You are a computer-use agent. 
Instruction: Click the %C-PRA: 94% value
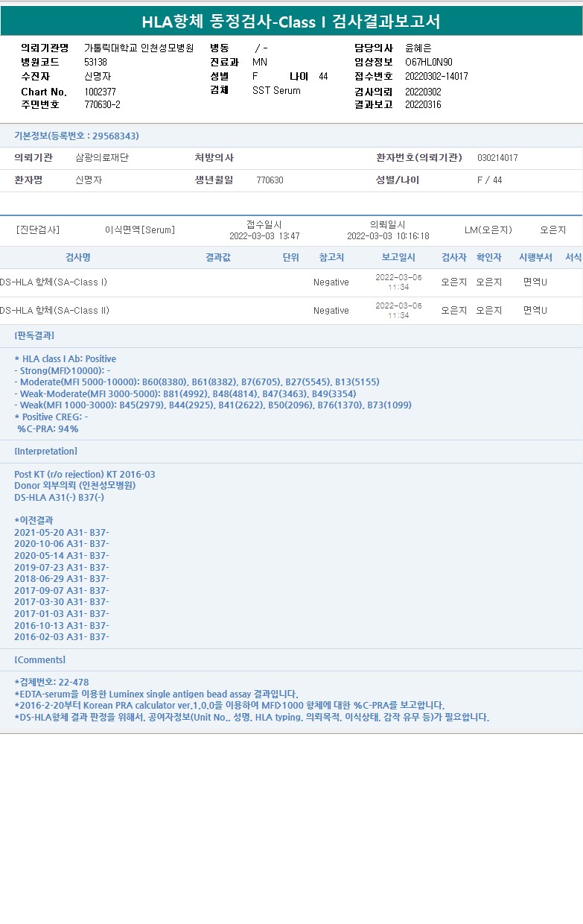click(48, 428)
